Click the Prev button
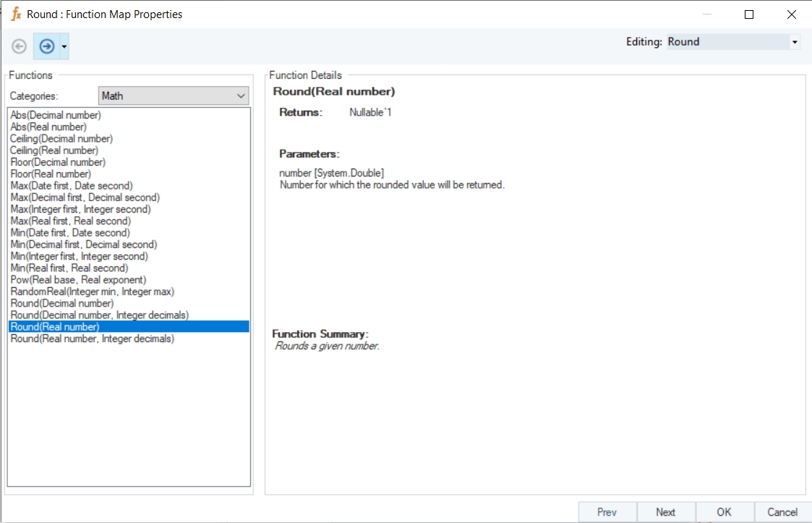812x523 pixels. tap(607, 512)
